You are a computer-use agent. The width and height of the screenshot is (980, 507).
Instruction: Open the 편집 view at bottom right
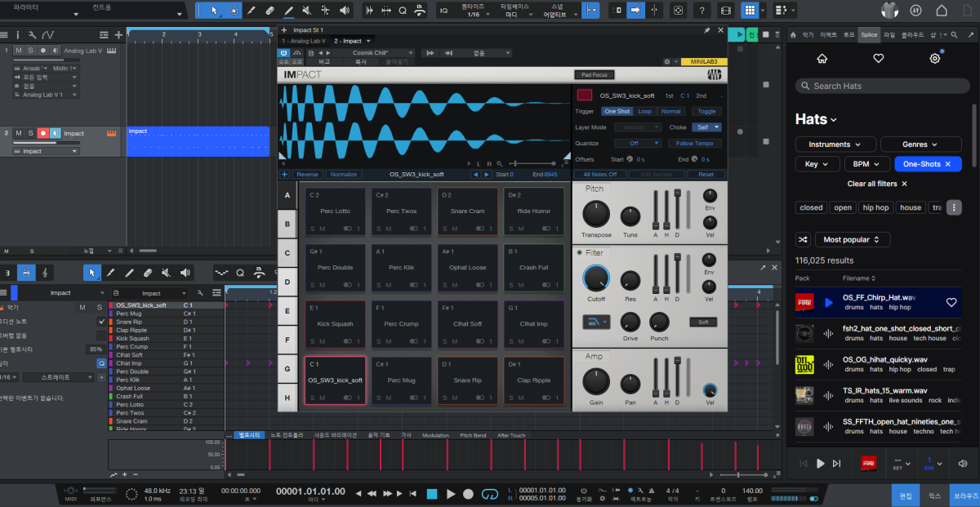(906, 495)
